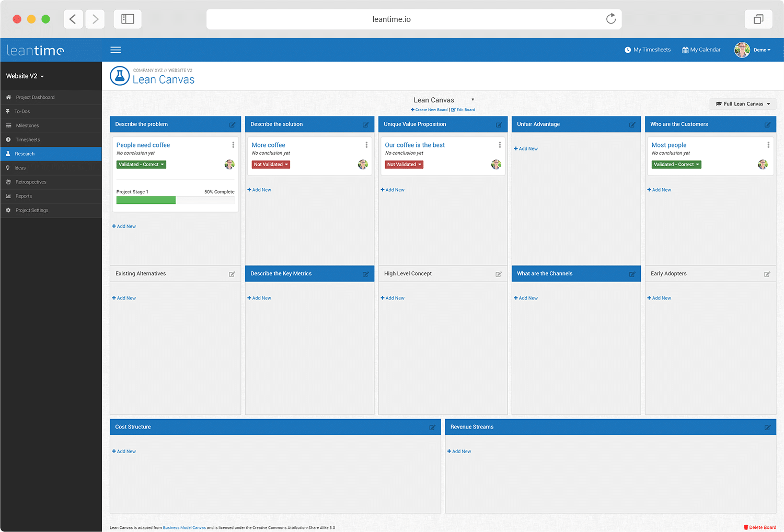Open Project Dashboard in sidebar
784x532 pixels.
click(51, 97)
